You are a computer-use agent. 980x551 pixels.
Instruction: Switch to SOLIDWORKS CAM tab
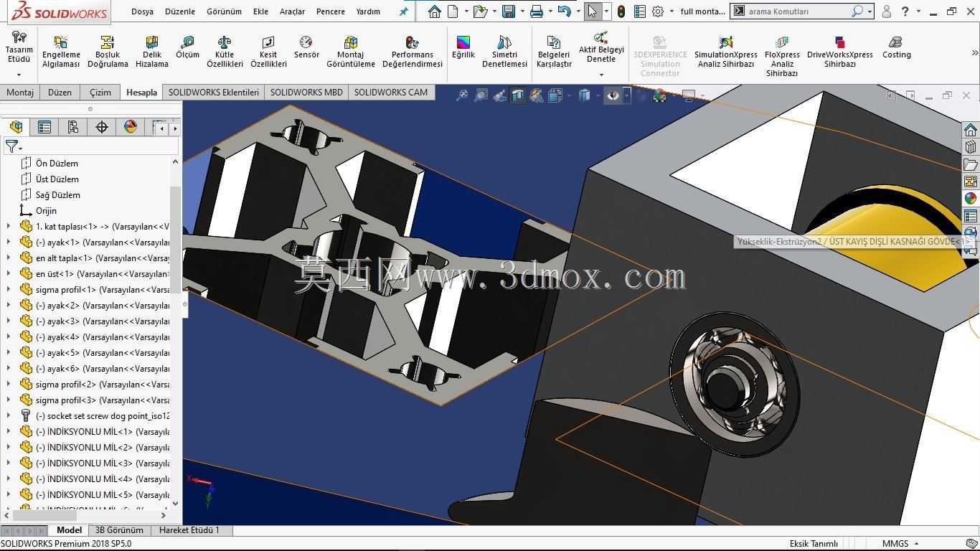tap(390, 92)
